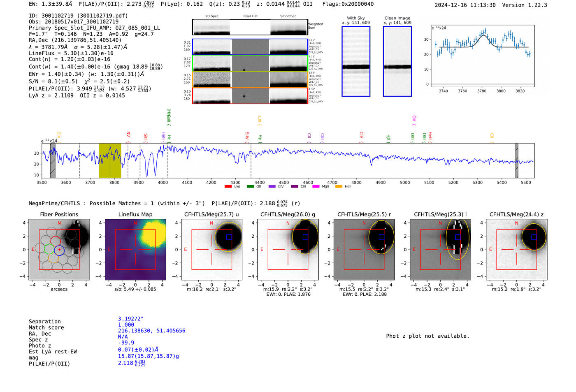Click the CIII dark purple legend swatch
This screenshot has height=392, width=576.
295,187
